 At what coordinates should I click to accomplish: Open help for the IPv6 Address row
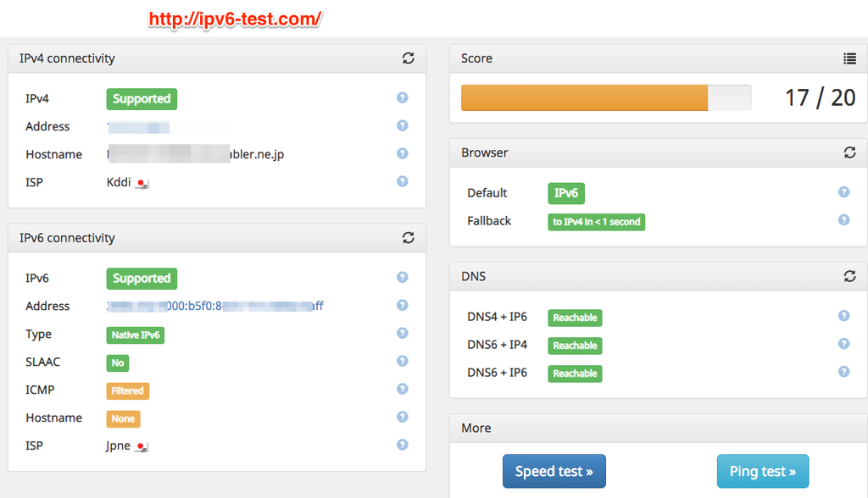[x=403, y=305]
